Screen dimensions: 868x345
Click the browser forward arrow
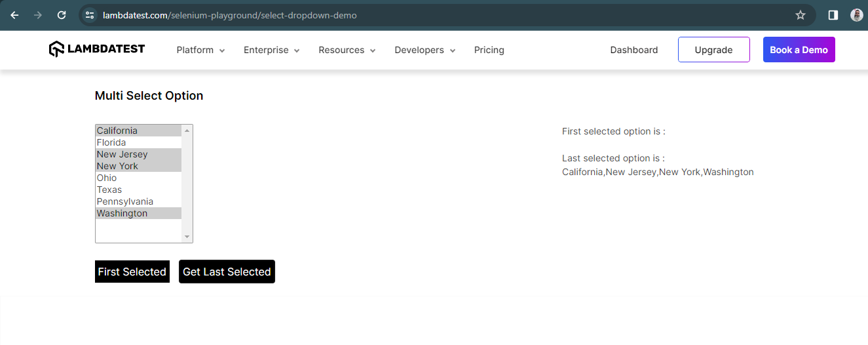[x=38, y=15]
